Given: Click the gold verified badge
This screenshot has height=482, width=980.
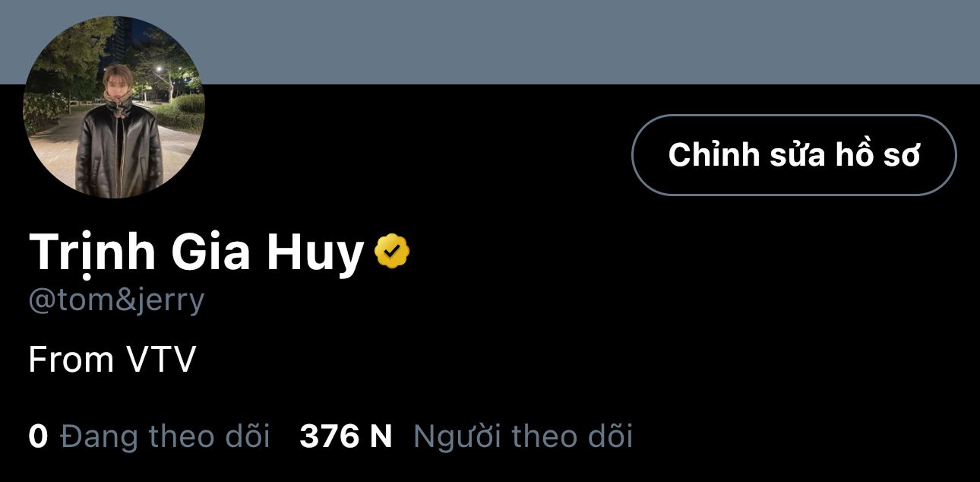Looking at the screenshot, I should pos(392,252).
